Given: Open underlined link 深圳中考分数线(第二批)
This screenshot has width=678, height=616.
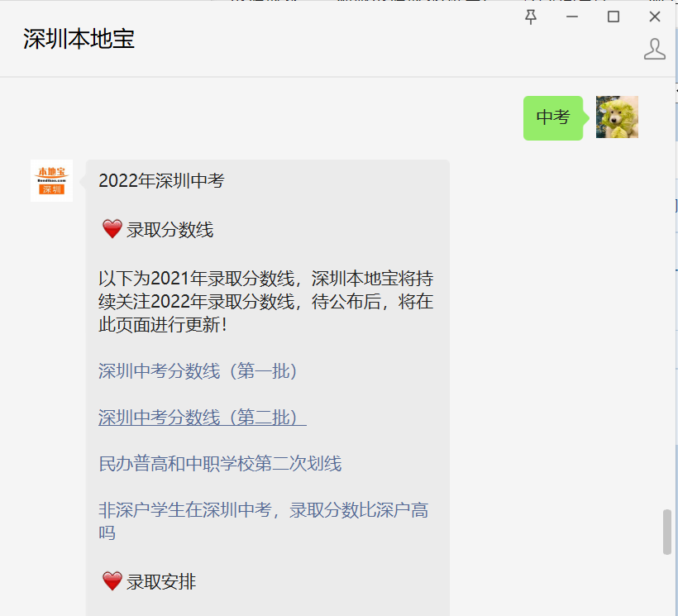Looking at the screenshot, I should (x=203, y=418).
